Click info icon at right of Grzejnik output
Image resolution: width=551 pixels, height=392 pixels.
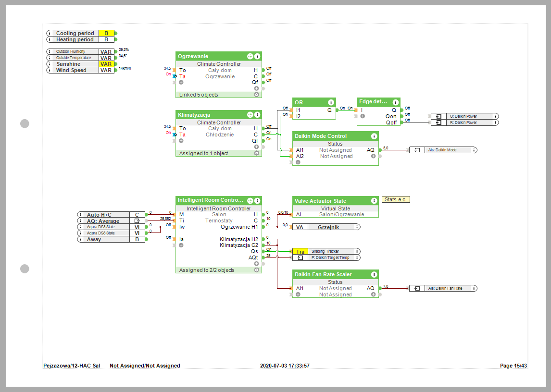click(357, 227)
